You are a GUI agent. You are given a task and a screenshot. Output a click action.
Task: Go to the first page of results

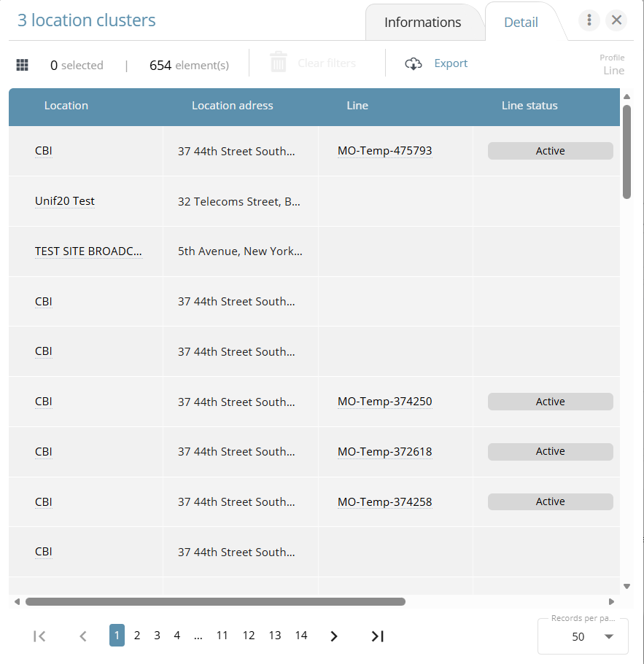pos(39,636)
